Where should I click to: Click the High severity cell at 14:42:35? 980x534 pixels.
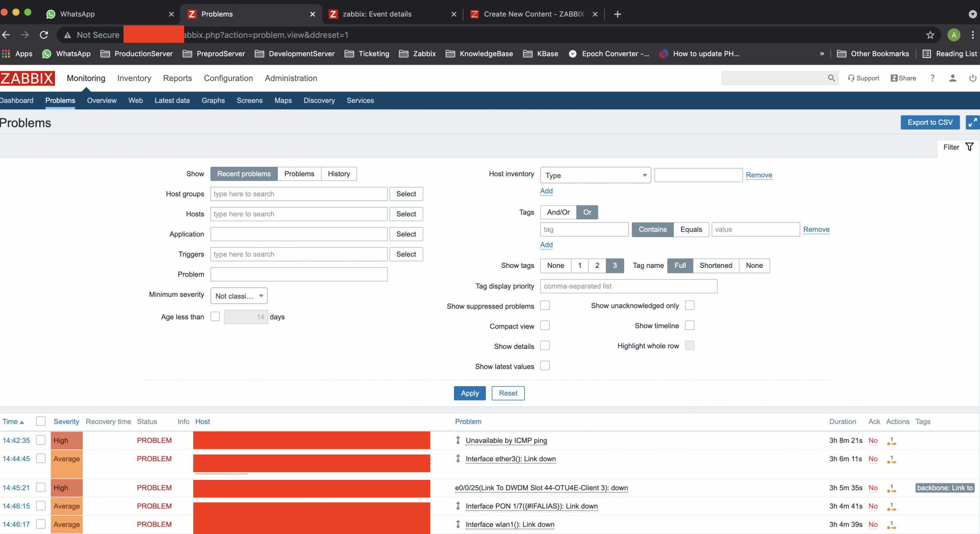[66, 441]
